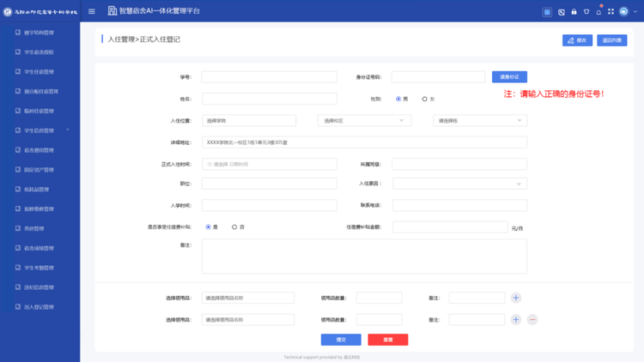The height and width of the screenshot is (362, 644).
Task: Open the notification bell in header
Action: (x=598, y=12)
